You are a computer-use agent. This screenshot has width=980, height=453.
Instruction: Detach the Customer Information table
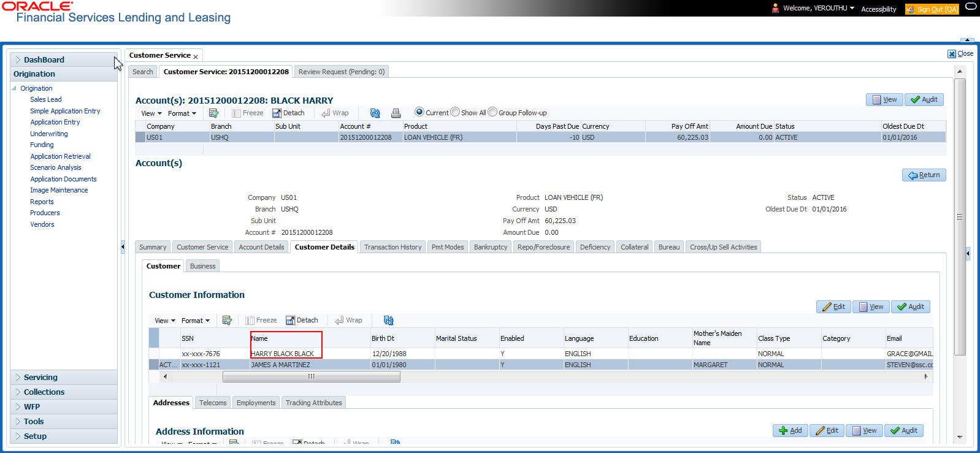pos(302,320)
